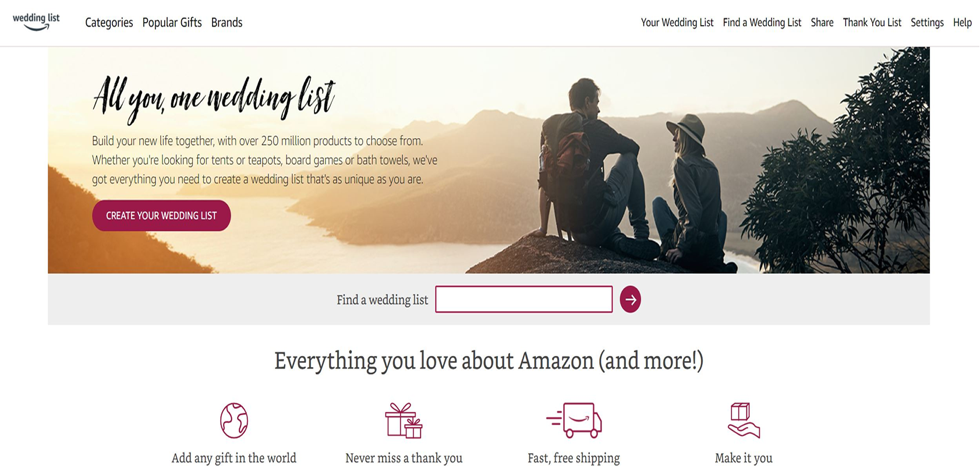Click the arrow search submit button
Image resolution: width=980 pixels, height=466 pixels.
(x=630, y=299)
